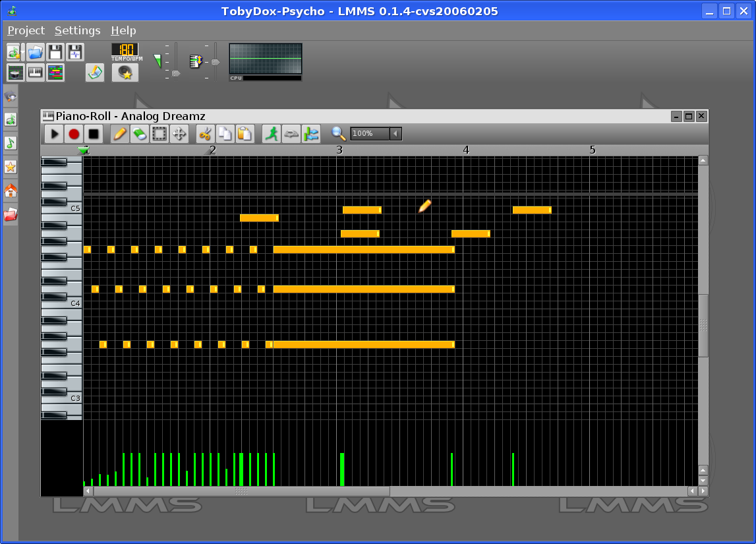Viewport: 756px width, 544px height.
Task: Open the second tab from the top in the left sidebar
Action: 11,119
